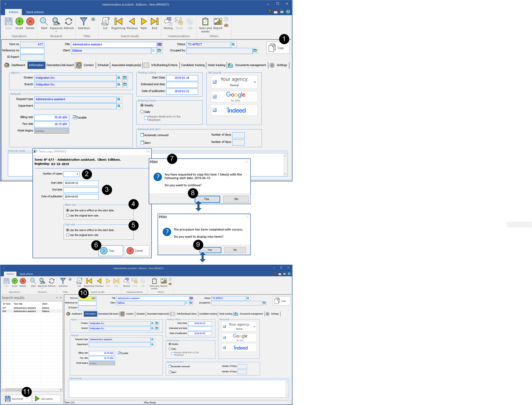This screenshot has height=405, width=532.
Task: Click the Internal notes scrollbar in top window
Action: pyautogui.click(x=285, y=165)
